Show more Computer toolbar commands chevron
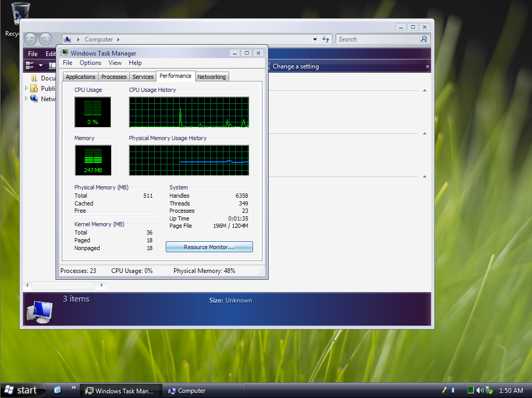 428,66
